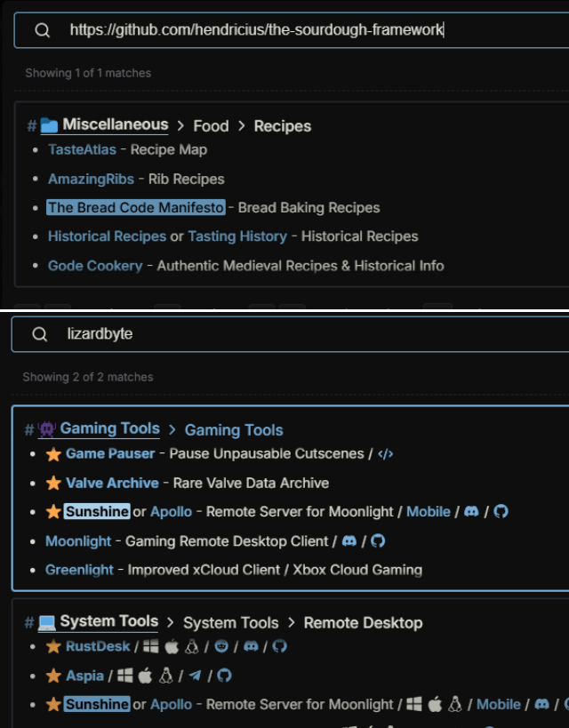Viewport: 569px width, 728px height.
Task: Click into the search field containing the GitHub URL
Action: tap(292, 30)
